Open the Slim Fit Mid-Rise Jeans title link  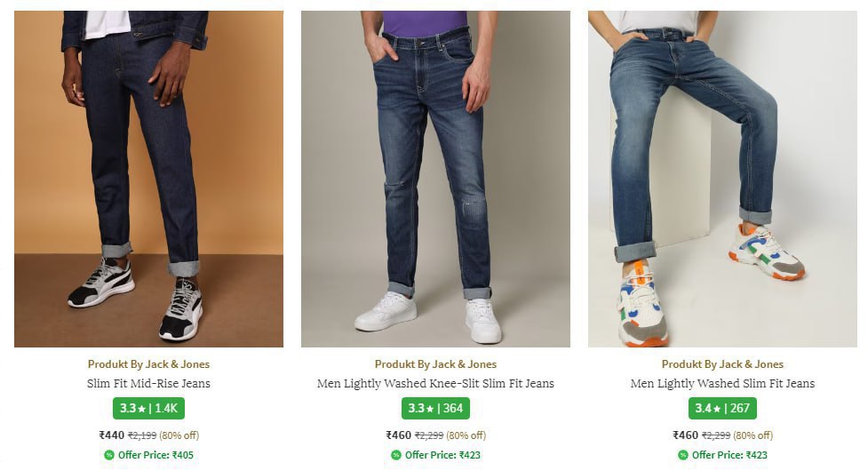pos(148,384)
